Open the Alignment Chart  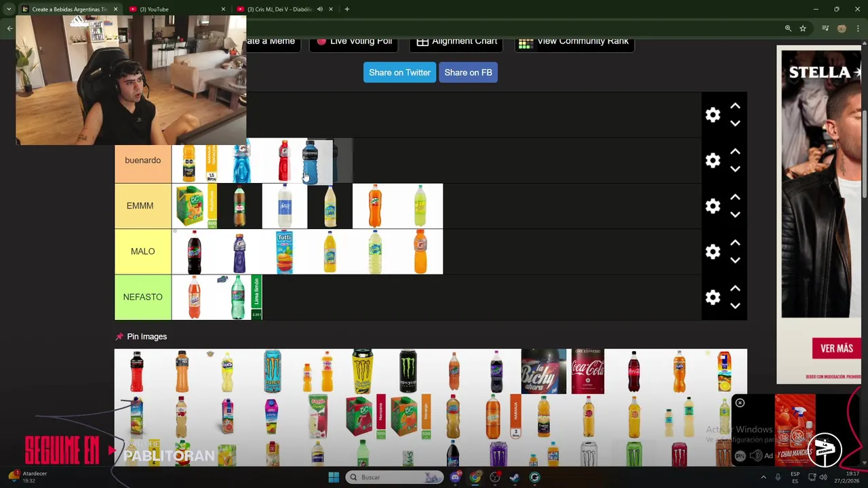(x=456, y=41)
